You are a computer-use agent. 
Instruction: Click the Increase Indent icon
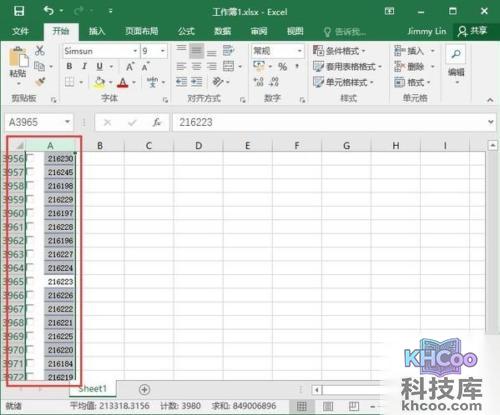click(196, 82)
